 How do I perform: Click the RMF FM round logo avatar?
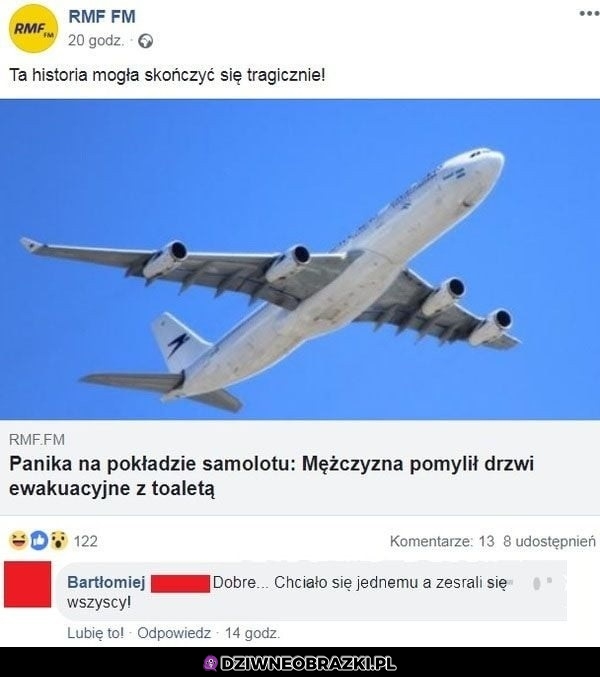pos(33,29)
